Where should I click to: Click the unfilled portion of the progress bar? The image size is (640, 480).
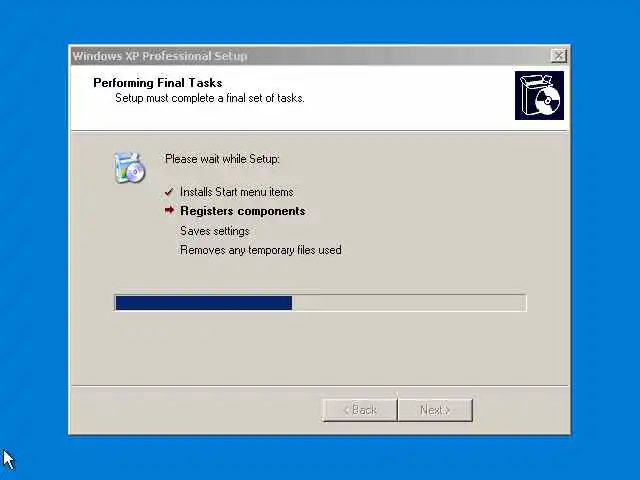409,303
